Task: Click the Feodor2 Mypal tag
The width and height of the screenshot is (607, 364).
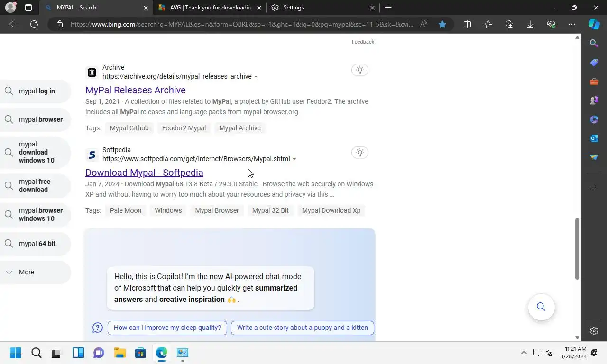Action: [x=184, y=128]
